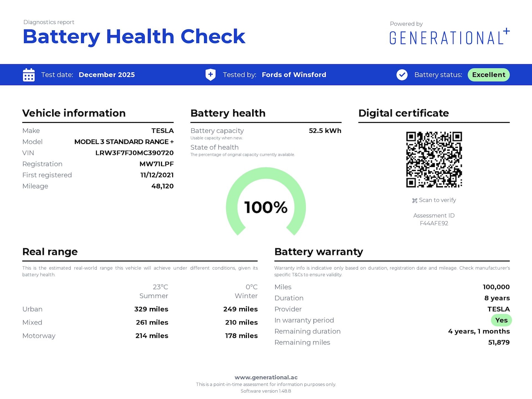The width and height of the screenshot is (532, 399).
Task: Click the calendar icon beside Test date
Action: click(29, 75)
